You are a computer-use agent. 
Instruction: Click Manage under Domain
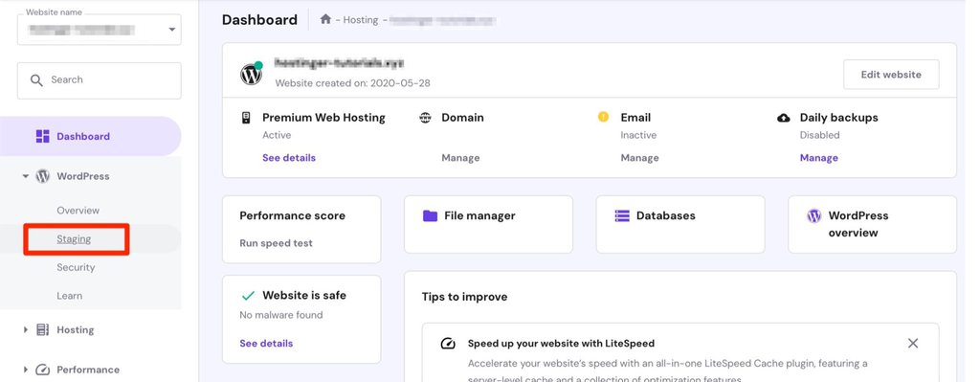460,158
